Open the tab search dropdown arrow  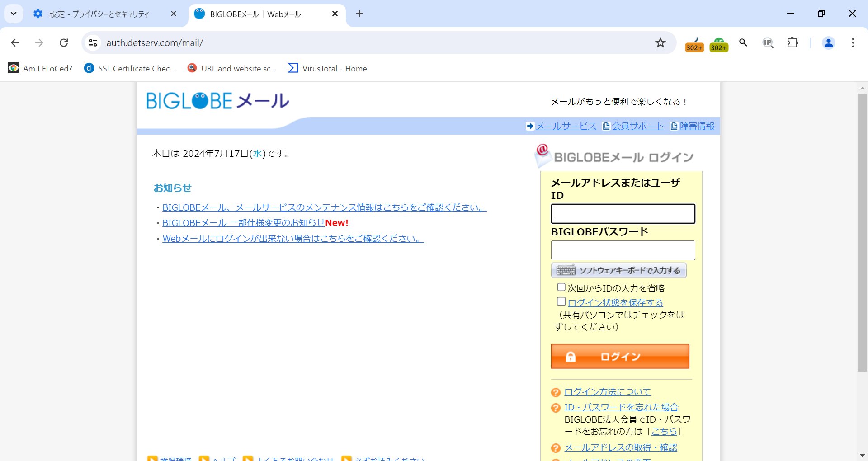pos(14,14)
